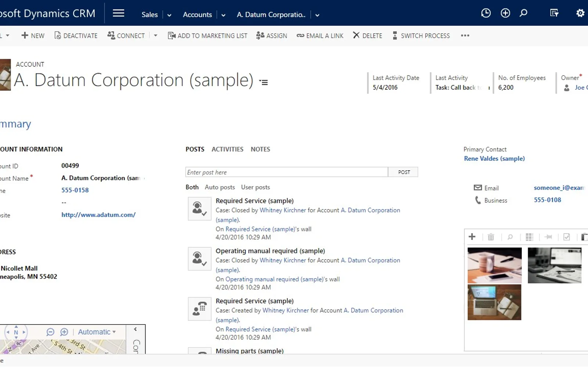Add account to marketing list
588x368 pixels.
pyautogui.click(x=208, y=36)
